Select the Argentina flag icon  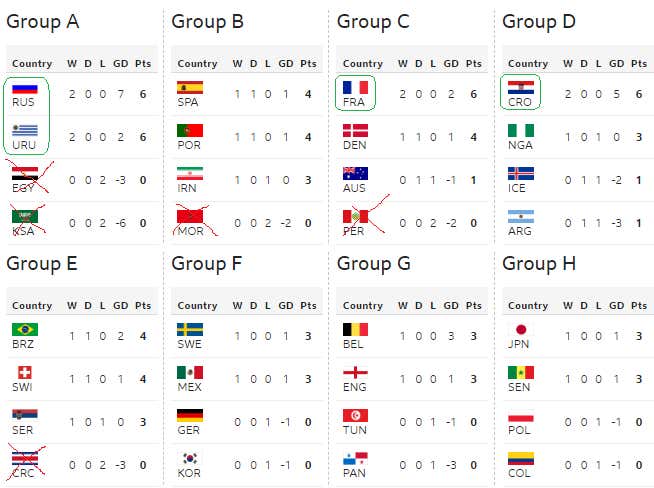point(520,216)
